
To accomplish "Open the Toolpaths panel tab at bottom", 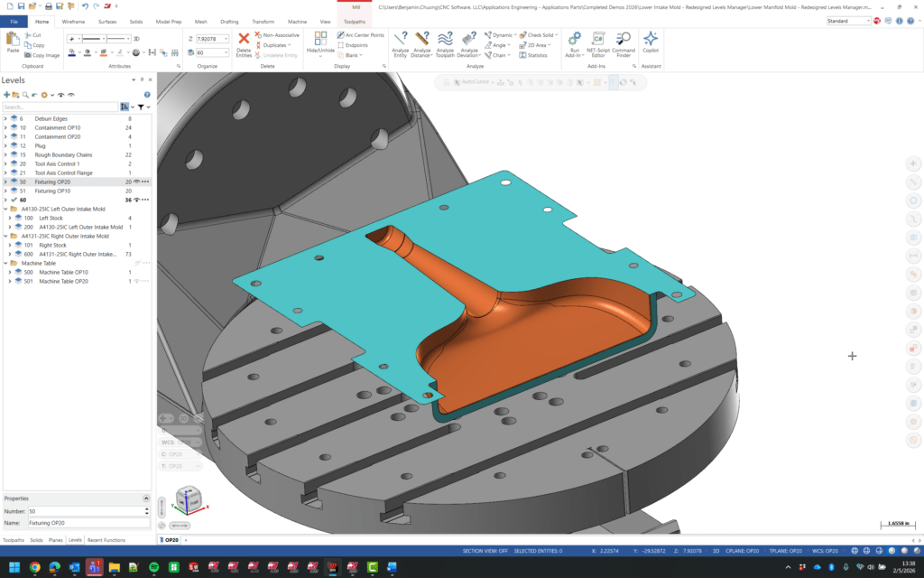I will pos(14,540).
